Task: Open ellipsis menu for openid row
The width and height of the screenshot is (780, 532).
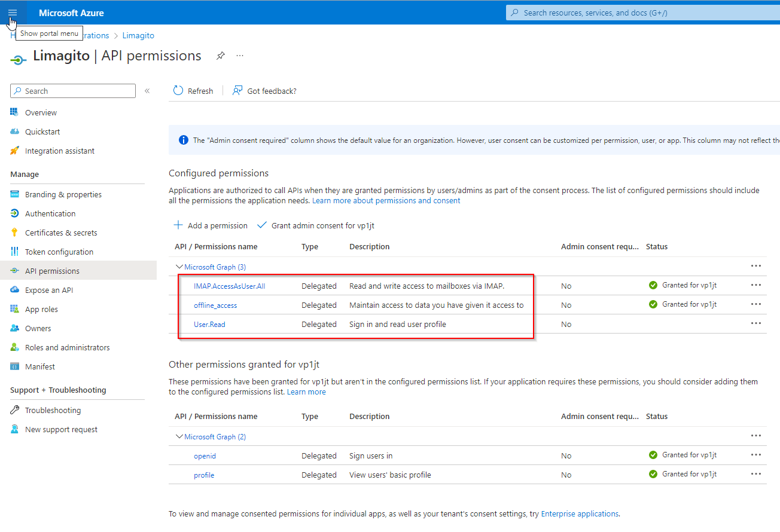Action: click(756, 455)
